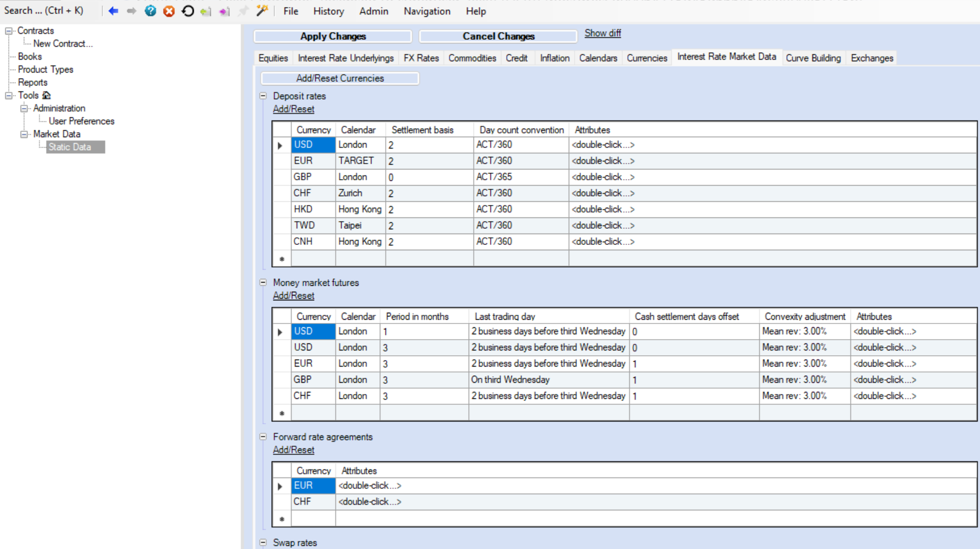This screenshot has height=549, width=980.
Task: Click the black refresh arrow icon
Action: pyautogui.click(x=188, y=11)
